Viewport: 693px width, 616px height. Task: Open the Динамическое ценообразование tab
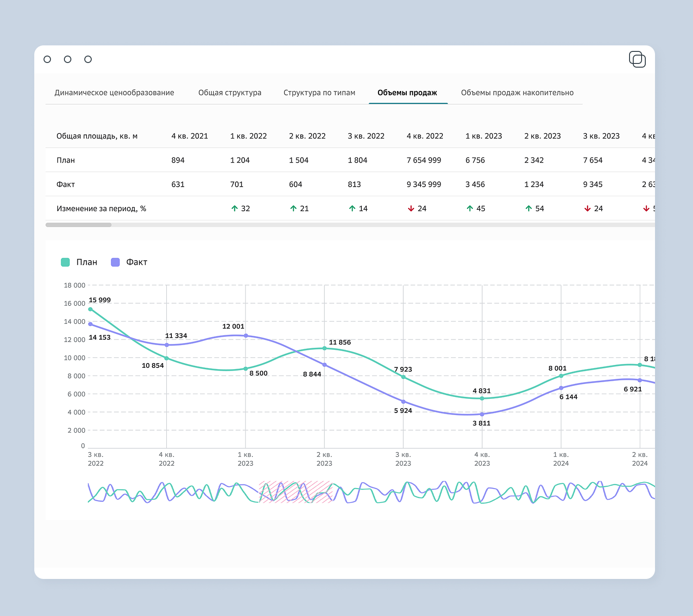[114, 93]
